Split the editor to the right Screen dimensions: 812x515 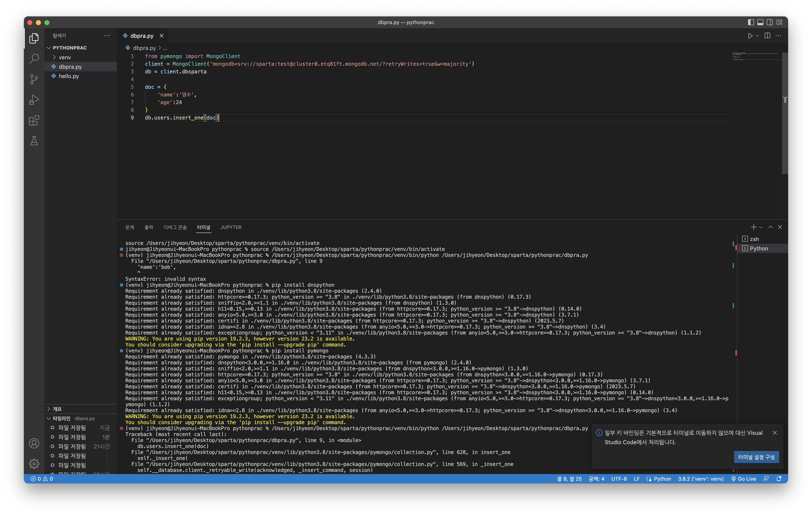tap(767, 36)
